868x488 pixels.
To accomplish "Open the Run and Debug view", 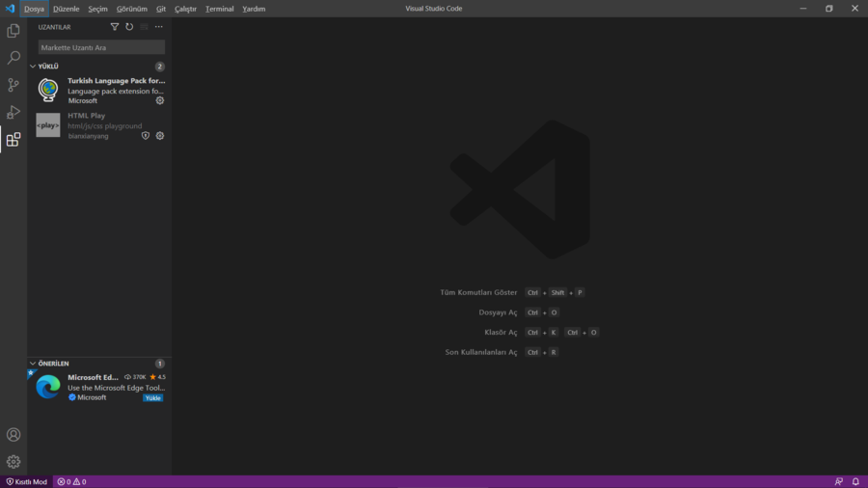I will (14, 112).
